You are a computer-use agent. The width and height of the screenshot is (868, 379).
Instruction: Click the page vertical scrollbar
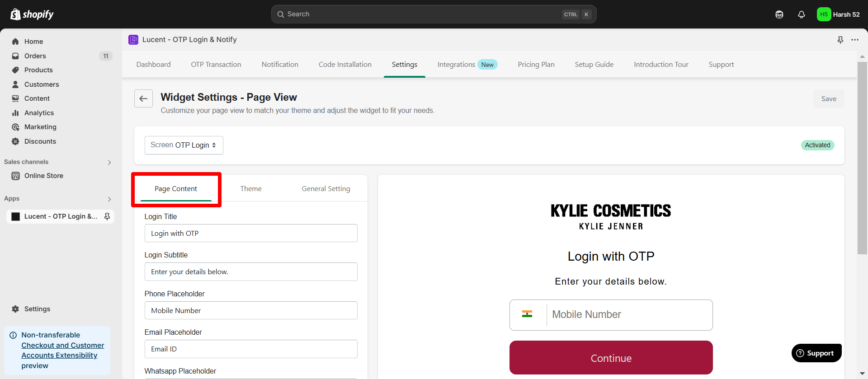[862, 158]
